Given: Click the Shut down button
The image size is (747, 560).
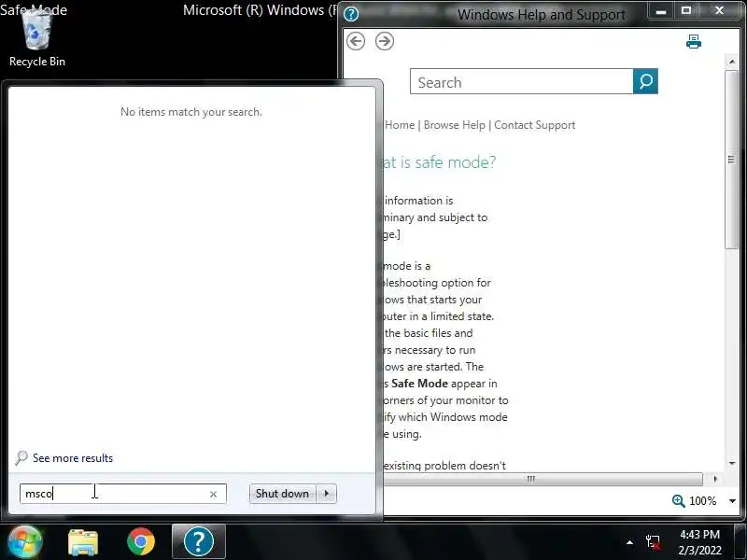Looking at the screenshot, I should coord(283,494).
